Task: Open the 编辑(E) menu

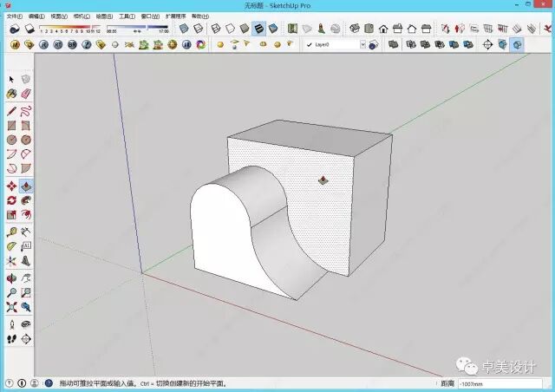Action: click(36, 16)
